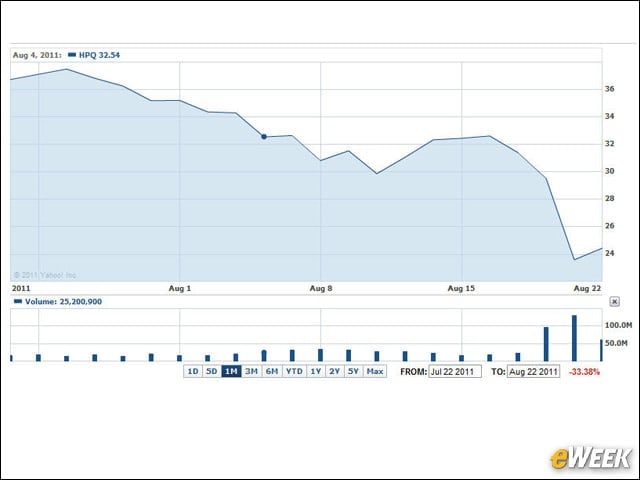Screen dimensions: 640x480
Task: Click the Aug 4 data point marker
Action: point(264,137)
